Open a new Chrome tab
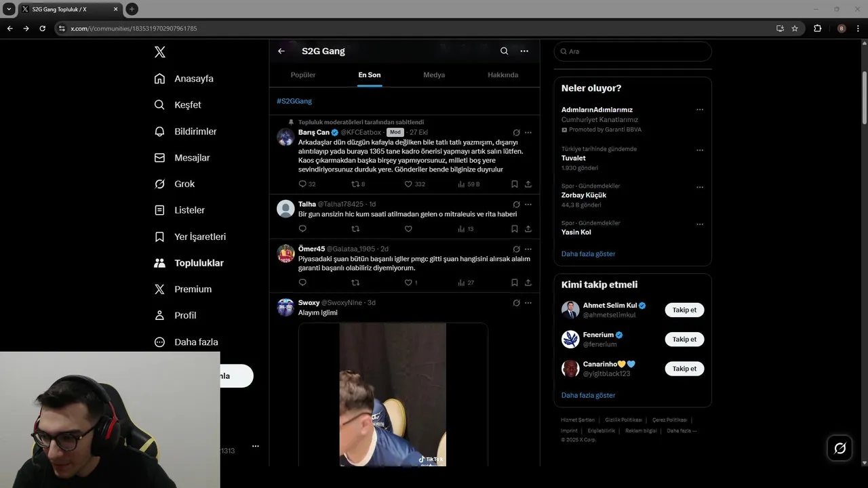The width and height of the screenshot is (868, 488). pyautogui.click(x=132, y=9)
